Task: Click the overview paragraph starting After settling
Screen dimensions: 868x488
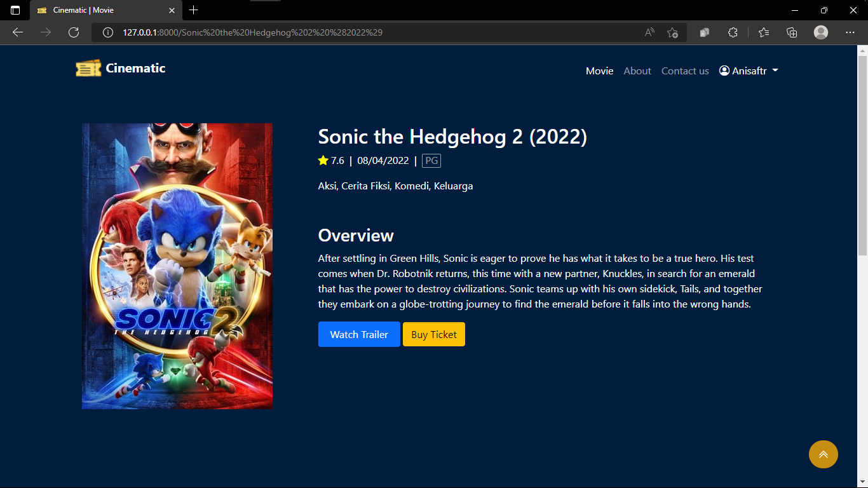Action: point(540,281)
